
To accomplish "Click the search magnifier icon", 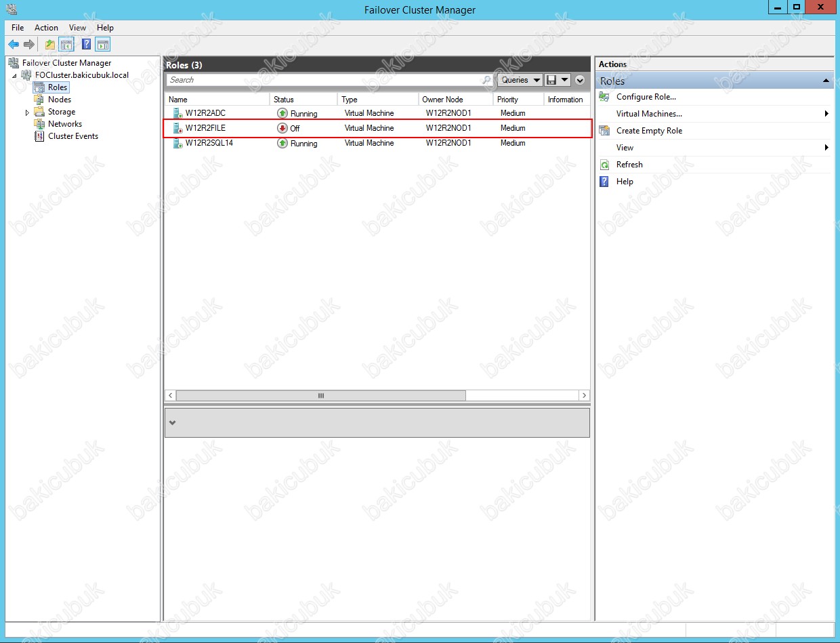I will [x=486, y=80].
